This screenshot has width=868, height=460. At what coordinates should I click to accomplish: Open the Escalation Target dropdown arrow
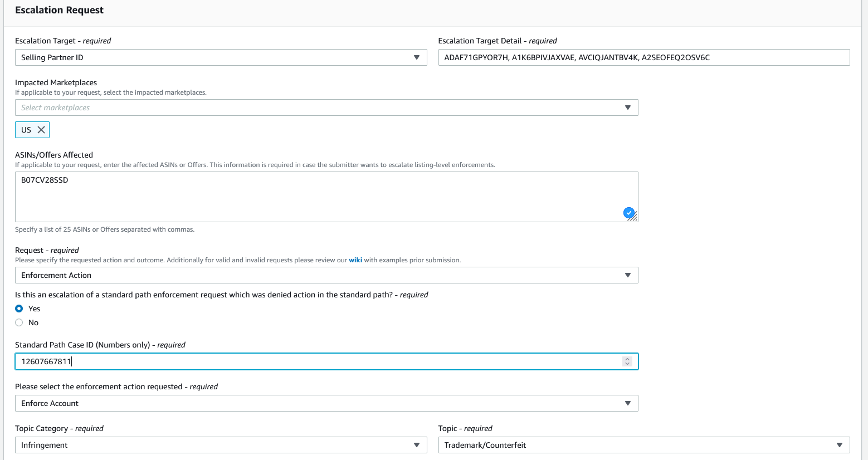coord(416,57)
